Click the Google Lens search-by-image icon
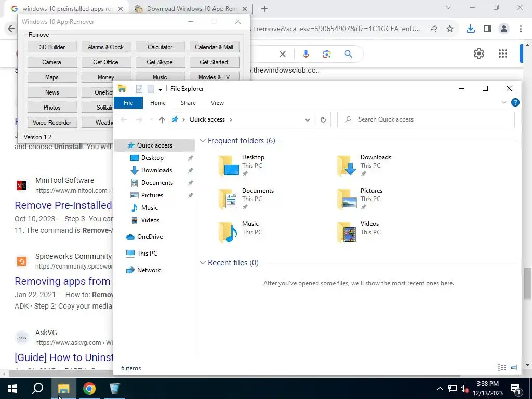This screenshot has width=532, height=399. (x=327, y=54)
